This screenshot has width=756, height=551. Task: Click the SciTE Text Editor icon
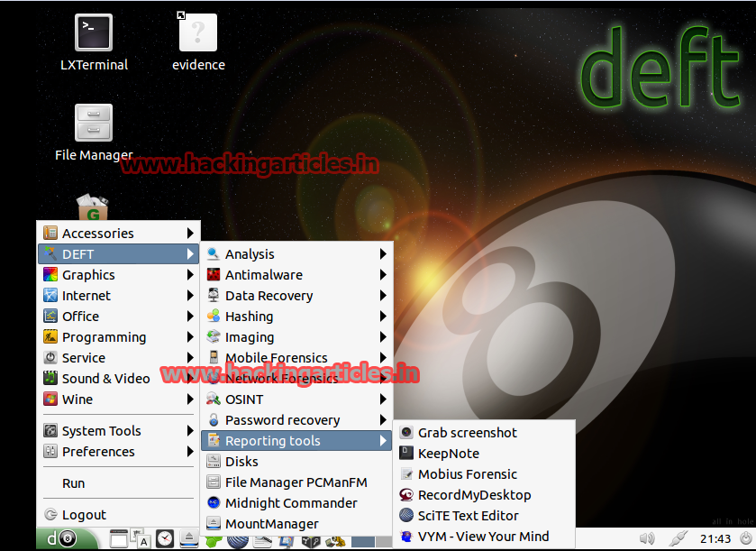pyautogui.click(x=406, y=515)
